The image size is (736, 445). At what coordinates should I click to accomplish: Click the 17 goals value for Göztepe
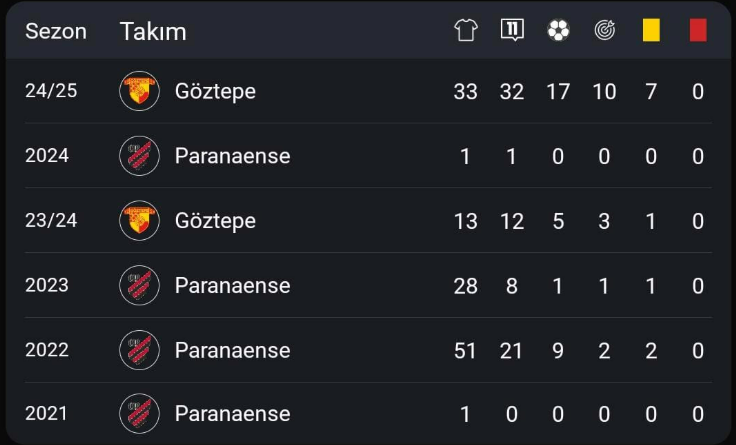[x=558, y=92]
